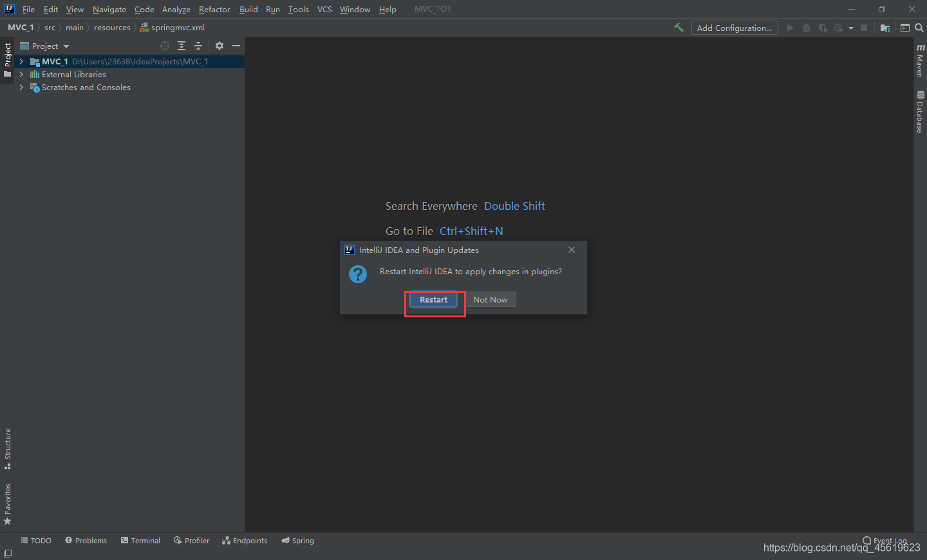Screen dimensions: 927x560
Task: Open the Build menu
Action: coord(248,9)
